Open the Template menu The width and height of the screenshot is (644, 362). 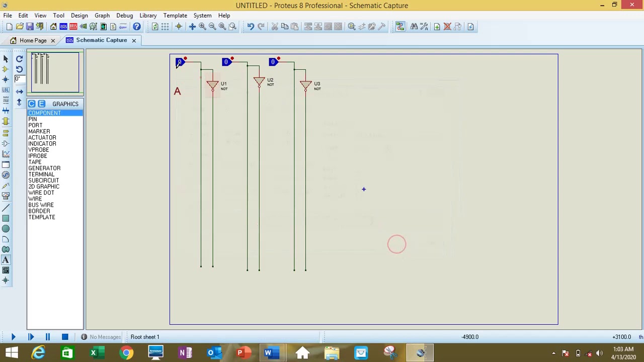(175, 16)
